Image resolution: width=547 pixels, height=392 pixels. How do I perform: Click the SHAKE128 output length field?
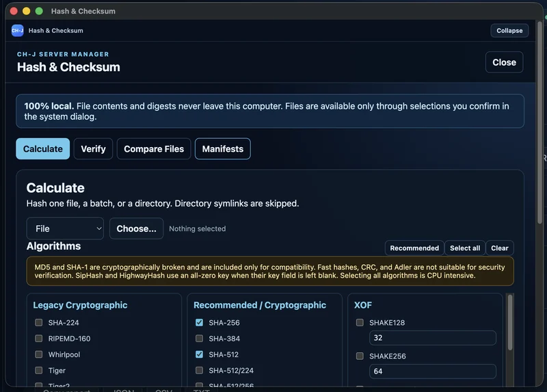coord(433,338)
